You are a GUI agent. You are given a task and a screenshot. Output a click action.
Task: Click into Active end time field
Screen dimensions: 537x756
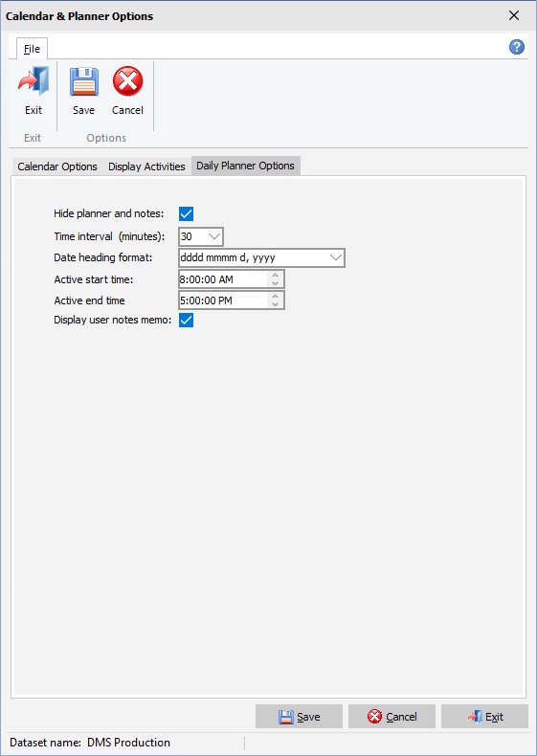(x=223, y=300)
